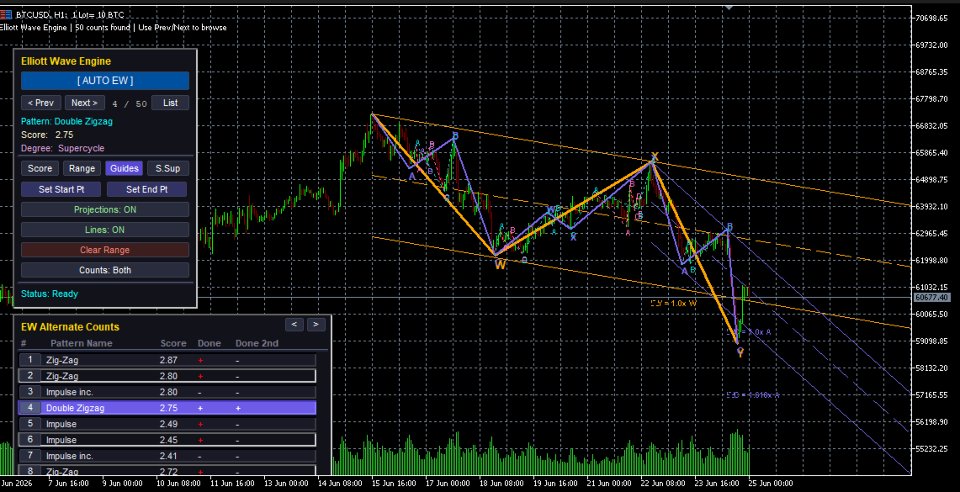The width and height of the screenshot is (960, 492).
Task: Open the counts List button
Action: 170,103
